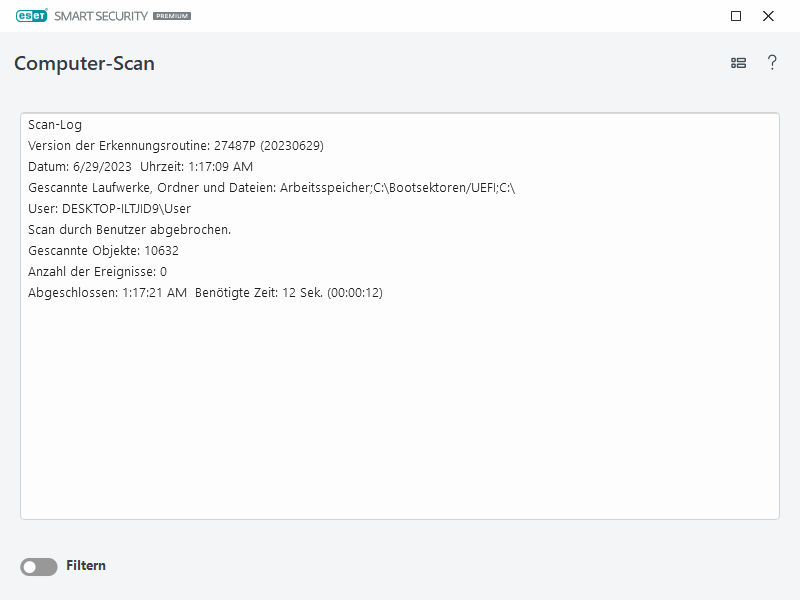Image resolution: width=800 pixels, height=600 pixels.
Task: Select the Gescannte Objekte 10632 line
Action: (x=103, y=251)
